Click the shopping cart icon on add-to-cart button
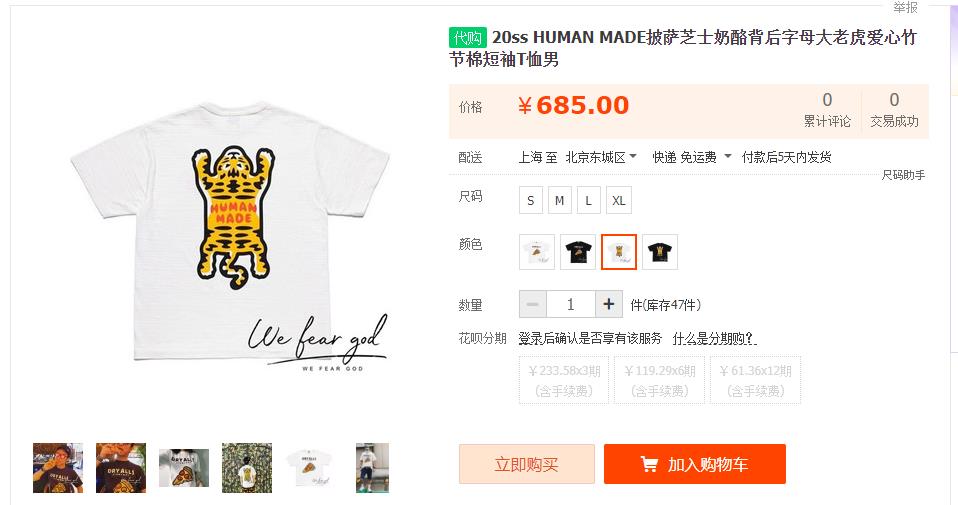 pyautogui.click(x=649, y=465)
